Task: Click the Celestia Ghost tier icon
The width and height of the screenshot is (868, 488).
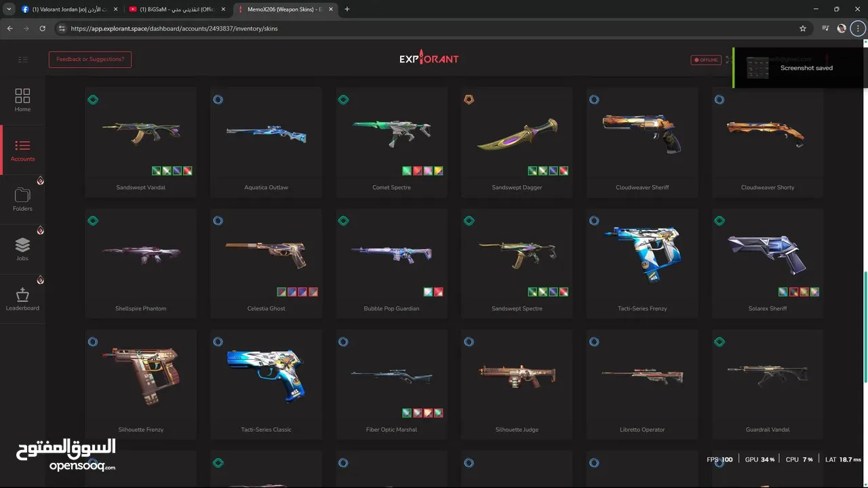Action: (218, 221)
